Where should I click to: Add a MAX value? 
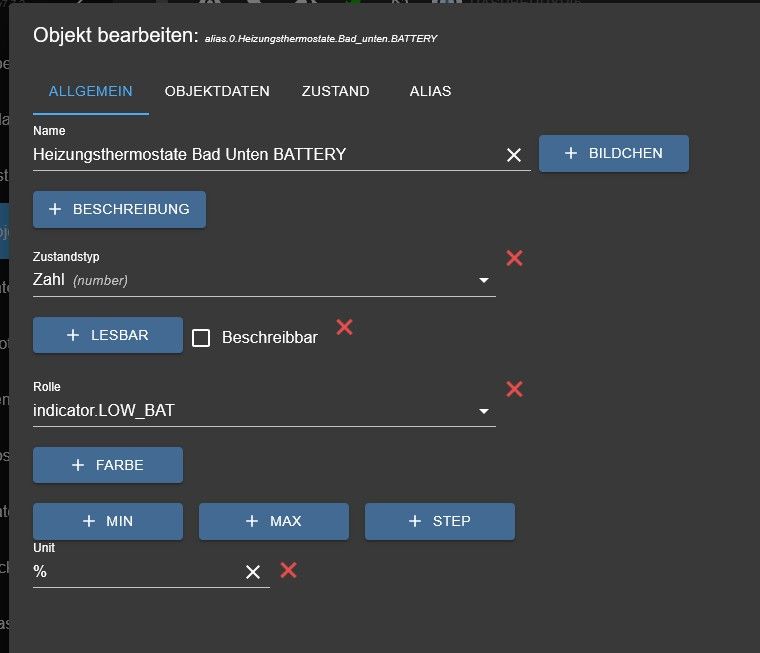(x=274, y=521)
